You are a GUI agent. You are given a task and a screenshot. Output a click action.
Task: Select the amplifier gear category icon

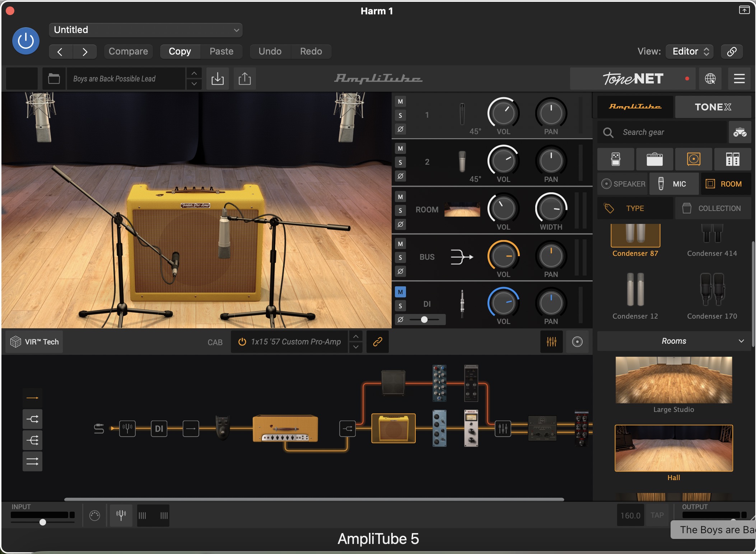(x=654, y=159)
